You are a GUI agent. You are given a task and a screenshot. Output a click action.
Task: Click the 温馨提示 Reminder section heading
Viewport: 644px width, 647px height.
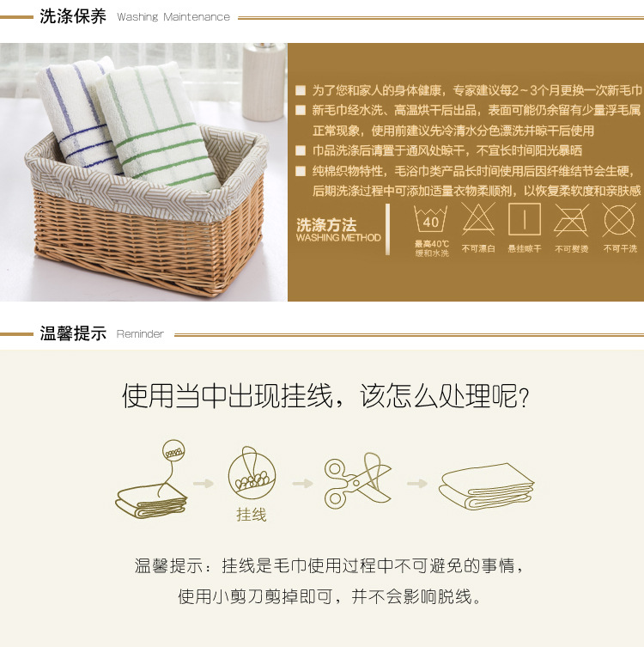(102, 333)
